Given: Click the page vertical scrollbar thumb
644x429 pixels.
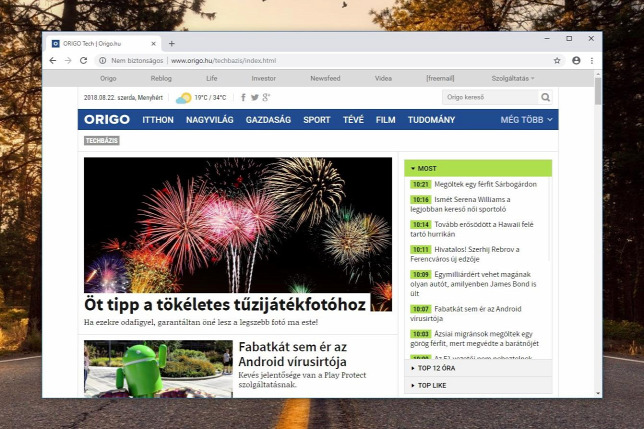Looking at the screenshot, I should coord(598,91).
